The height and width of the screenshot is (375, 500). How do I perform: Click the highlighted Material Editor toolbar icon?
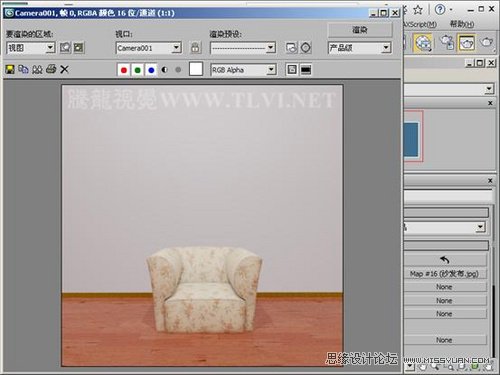[423, 43]
